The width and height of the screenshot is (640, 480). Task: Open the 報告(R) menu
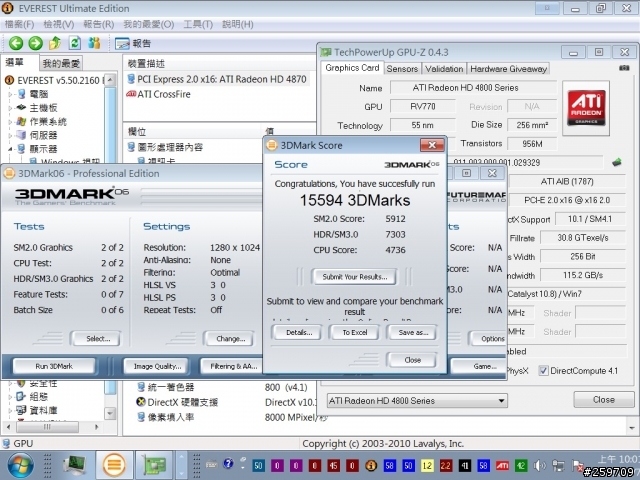pyautogui.click(x=99, y=24)
